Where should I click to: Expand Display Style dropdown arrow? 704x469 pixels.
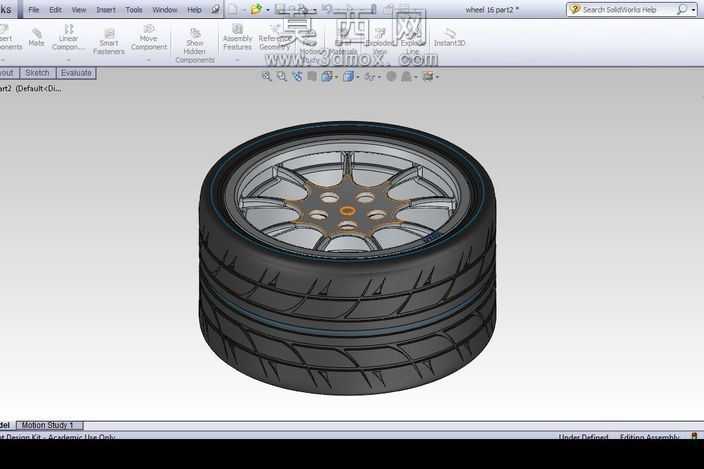point(358,77)
